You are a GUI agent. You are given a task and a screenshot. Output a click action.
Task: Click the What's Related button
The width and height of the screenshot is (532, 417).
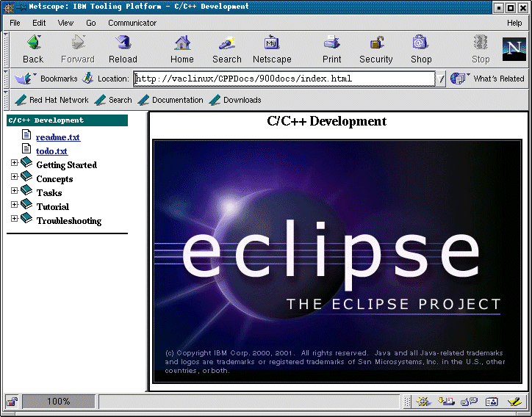[x=489, y=79]
